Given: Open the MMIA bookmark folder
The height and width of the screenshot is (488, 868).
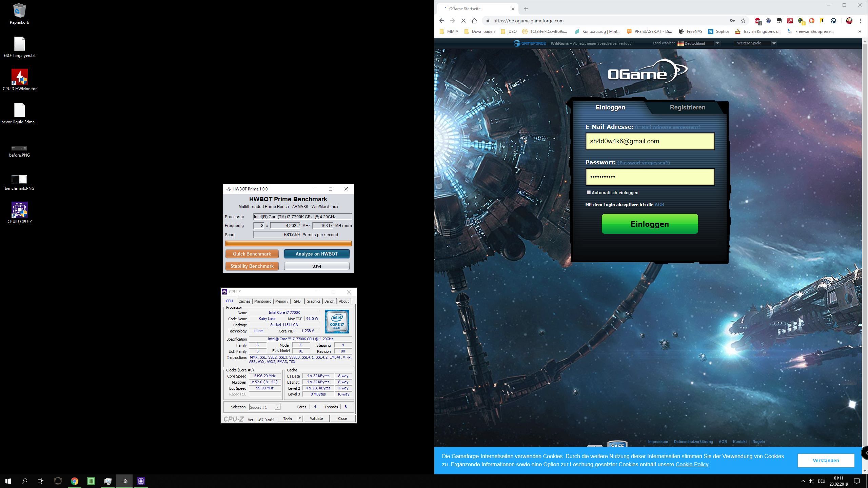Looking at the screenshot, I should click(x=449, y=32).
